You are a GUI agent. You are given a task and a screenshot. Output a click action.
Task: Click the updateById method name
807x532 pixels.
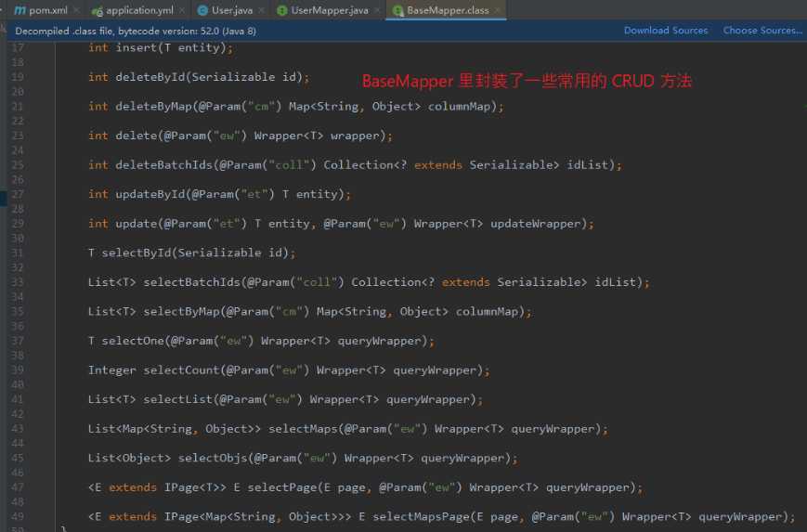pos(150,194)
